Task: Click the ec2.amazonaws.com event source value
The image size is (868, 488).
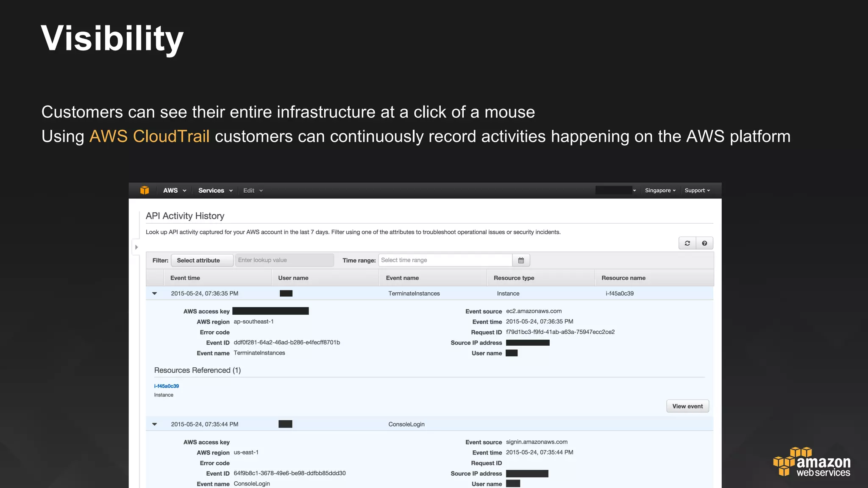Action: click(x=534, y=311)
